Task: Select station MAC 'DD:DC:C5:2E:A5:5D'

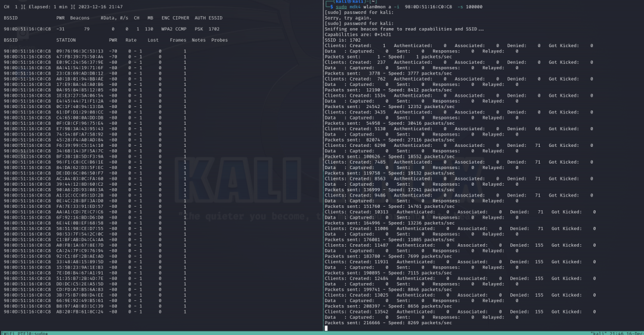Action: tap(80, 284)
